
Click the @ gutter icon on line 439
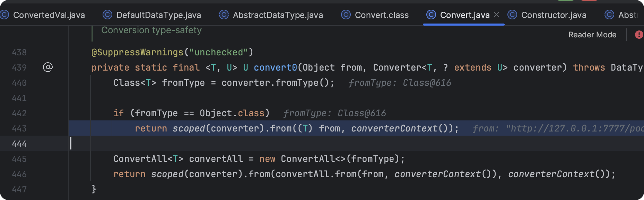click(48, 67)
